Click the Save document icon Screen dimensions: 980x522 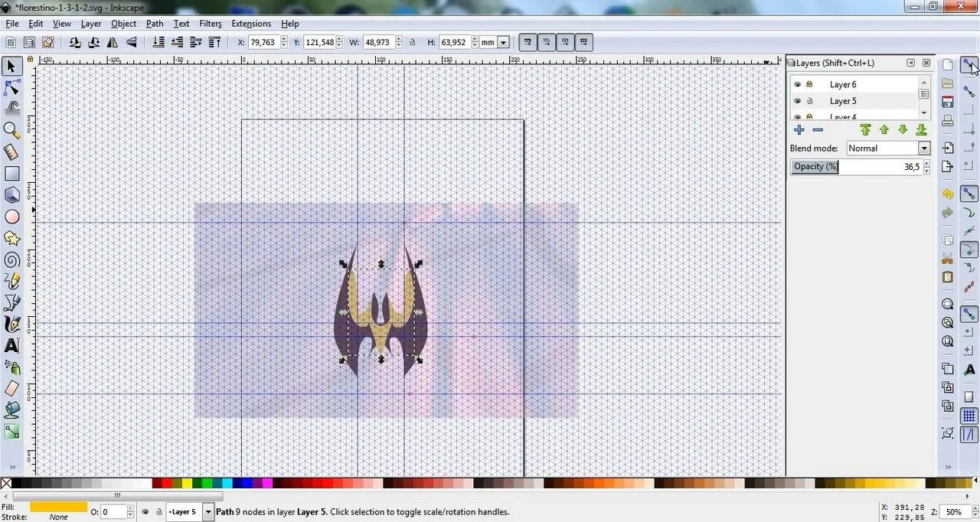tap(948, 102)
